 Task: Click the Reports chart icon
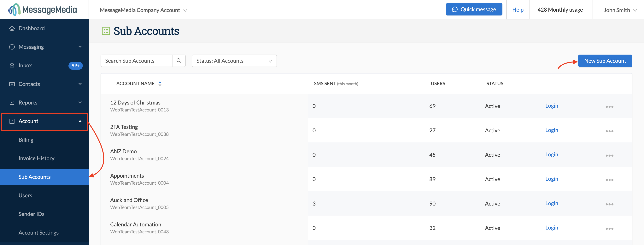pos(12,102)
